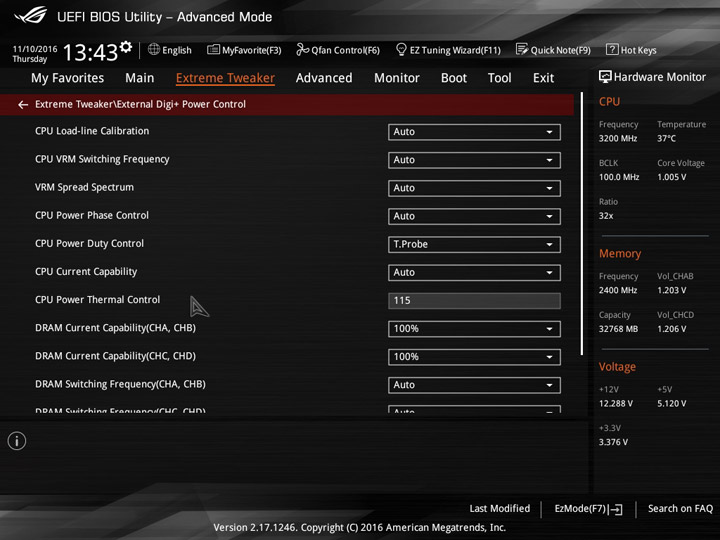Switch to My Favorites tab
The height and width of the screenshot is (540, 720).
[x=68, y=78]
